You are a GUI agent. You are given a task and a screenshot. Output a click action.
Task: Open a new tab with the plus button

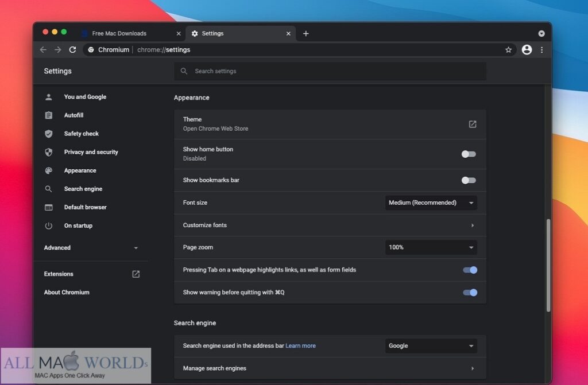(x=305, y=33)
